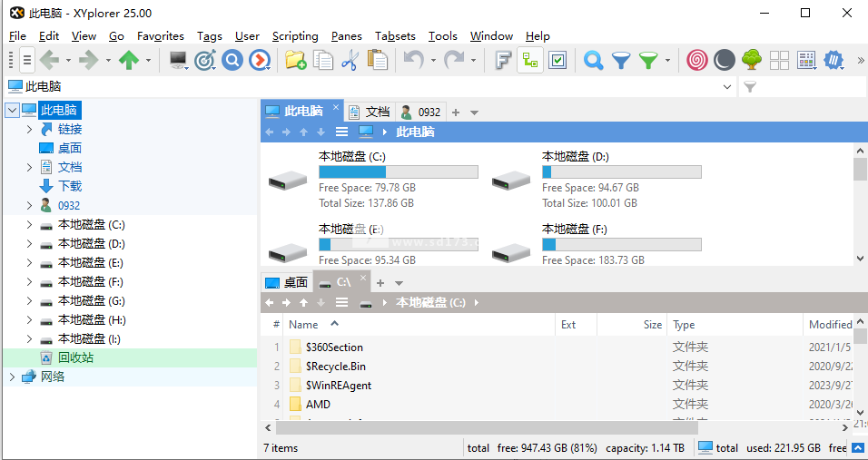
Task: Click the grey four-pane grid toolbar icon
Action: tap(779, 60)
